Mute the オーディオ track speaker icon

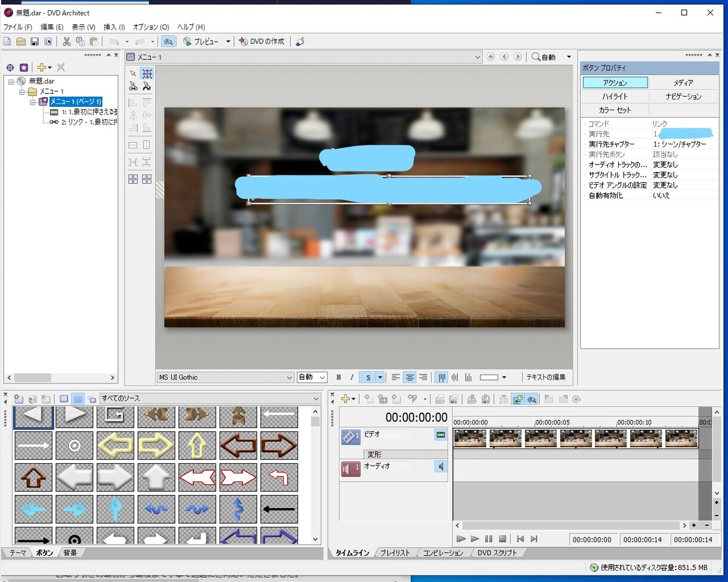[441, 466]
